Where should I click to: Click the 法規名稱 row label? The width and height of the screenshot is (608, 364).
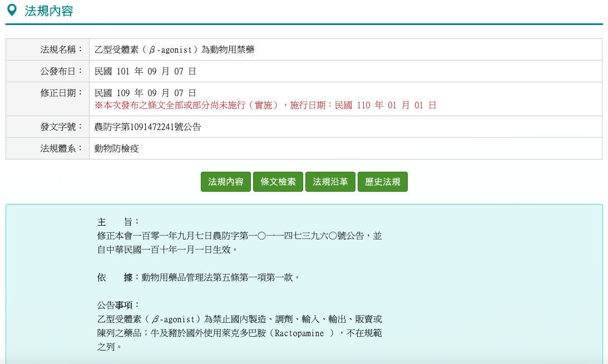pyautogui.click(x=61, y=49)
